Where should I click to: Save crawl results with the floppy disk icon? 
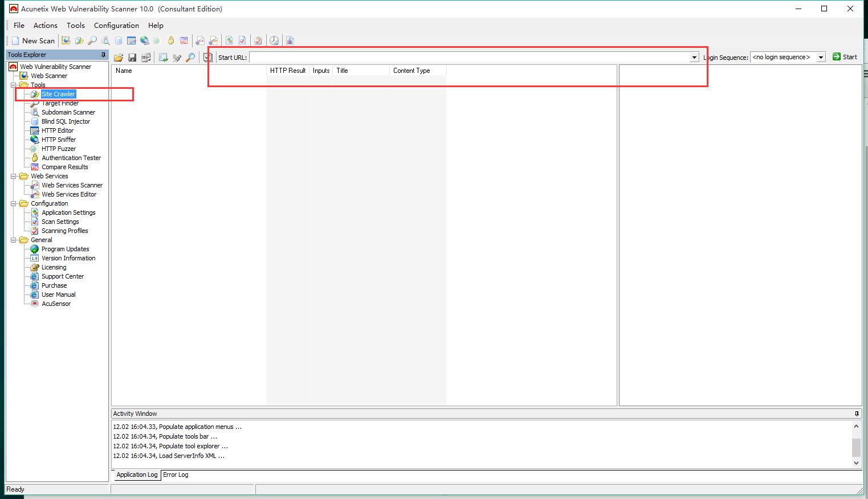(132, 58)
